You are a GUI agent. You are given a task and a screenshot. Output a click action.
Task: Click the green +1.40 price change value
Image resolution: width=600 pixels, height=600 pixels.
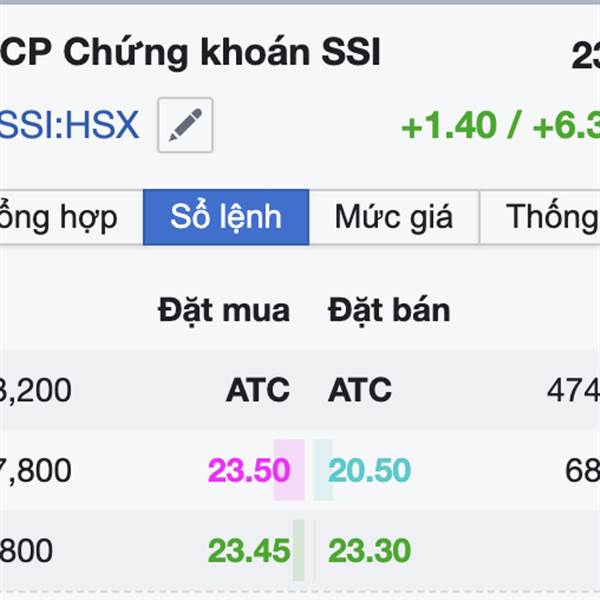tap(449, 126)
